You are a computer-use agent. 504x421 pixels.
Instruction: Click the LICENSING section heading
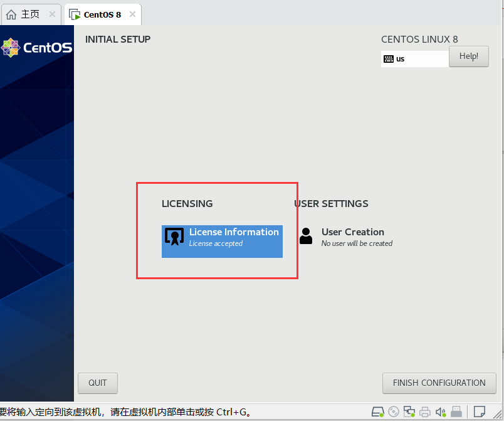coord(187,203)
